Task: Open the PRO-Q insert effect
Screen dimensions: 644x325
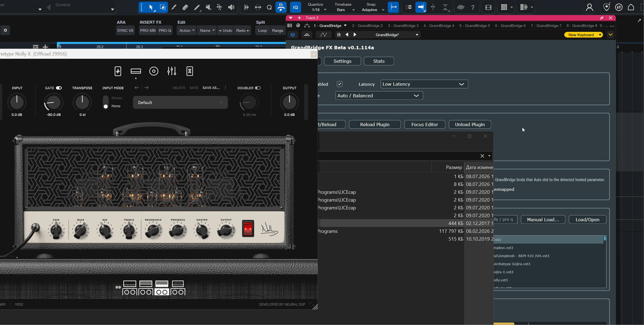Action: pos(165,30)
